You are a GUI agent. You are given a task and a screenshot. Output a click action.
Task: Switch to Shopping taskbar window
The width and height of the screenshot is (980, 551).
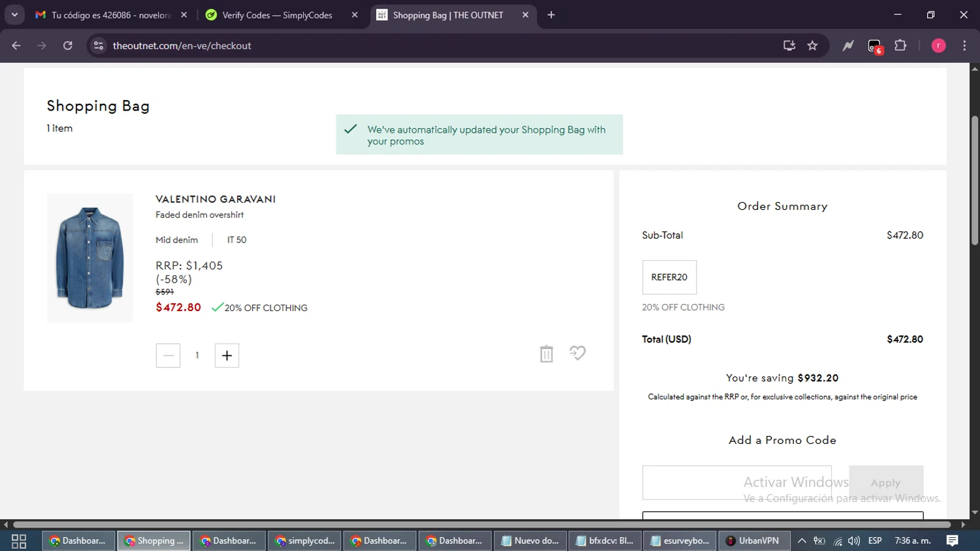coord(154,541)
